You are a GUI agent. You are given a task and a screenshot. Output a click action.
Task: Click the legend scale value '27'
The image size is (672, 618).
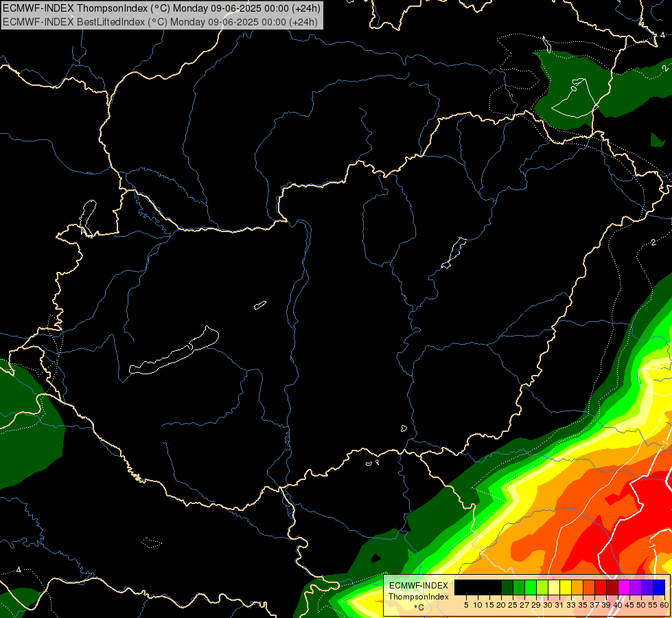tap(524, 605)
